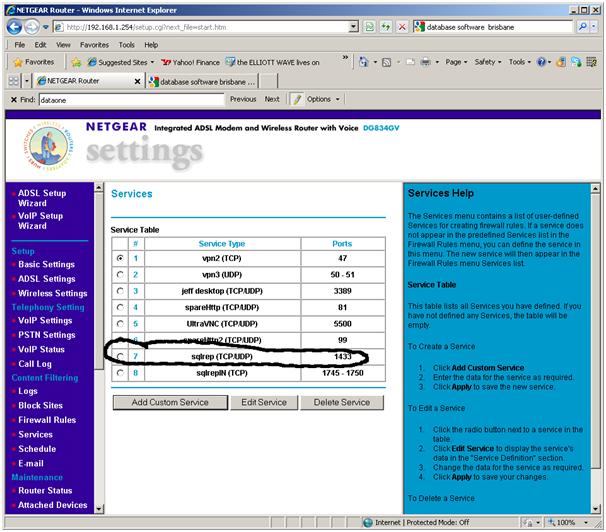Click the Messenger people icon in command bar
This screenshot has height=532, width=606.
point(576,62)
